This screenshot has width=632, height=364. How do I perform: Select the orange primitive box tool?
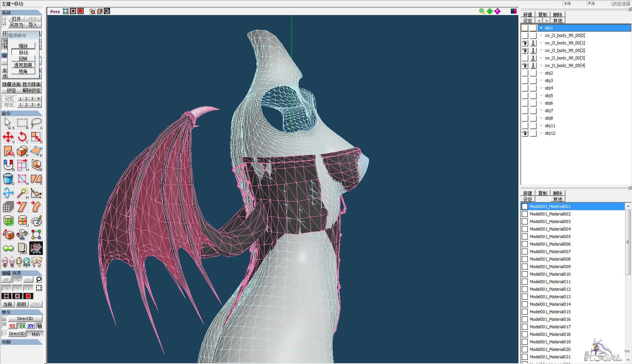point(22,151)
